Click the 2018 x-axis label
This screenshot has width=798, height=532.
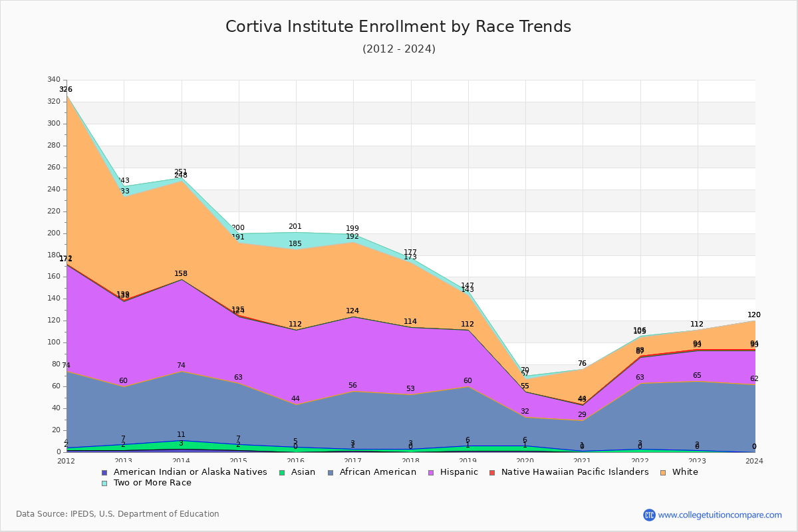(x=411, y=461)
